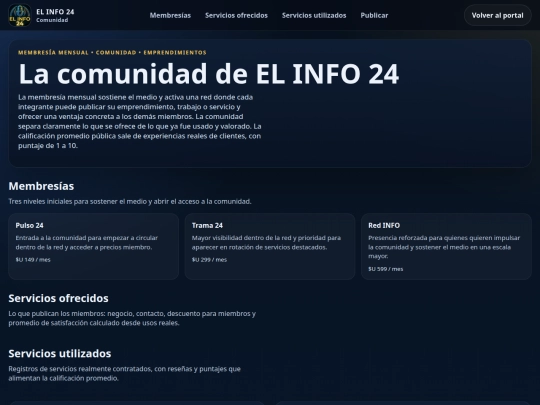Click the Lo que publican los miembros paragraph
The width and height of the screenshot is (540, 405).
pos(132,318)
